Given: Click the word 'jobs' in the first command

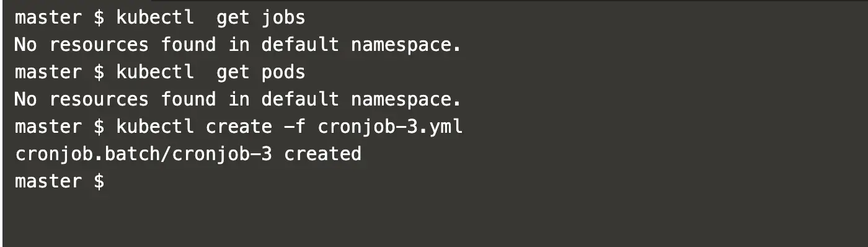Looking at the screenshot, I should click(x=283, y=17).
